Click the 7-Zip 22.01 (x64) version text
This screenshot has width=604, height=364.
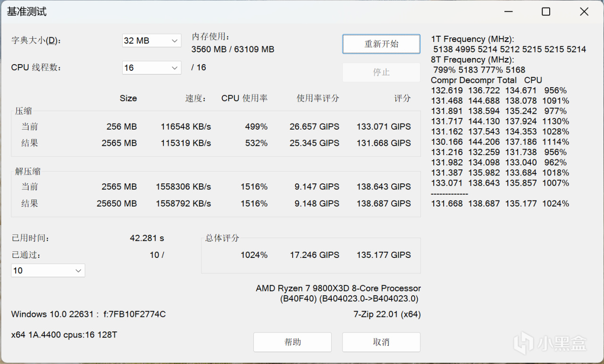(x=387, y=314)
